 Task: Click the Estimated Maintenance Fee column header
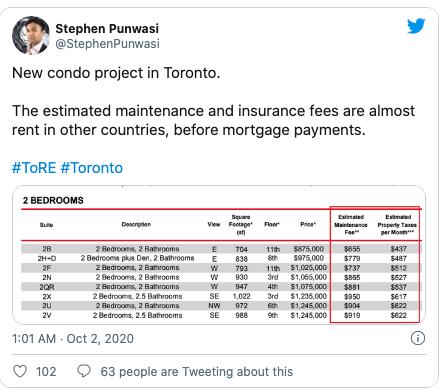click(x=351, y=225)
